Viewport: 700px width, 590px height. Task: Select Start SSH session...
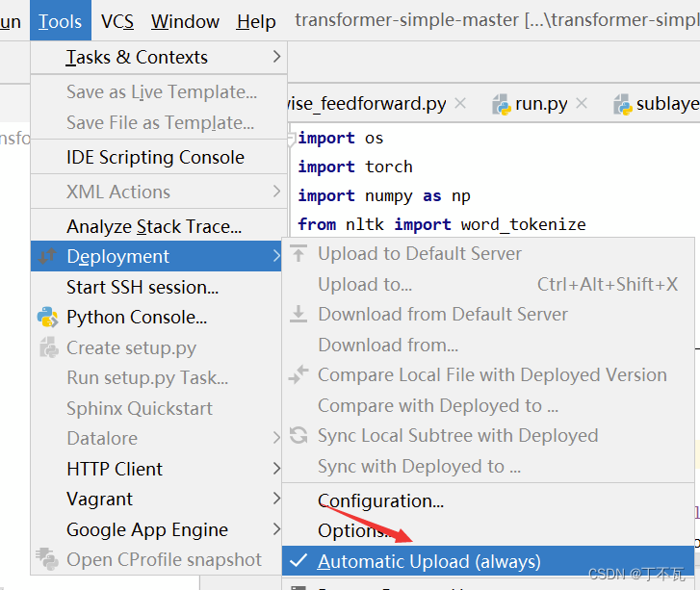coord(143,287)
